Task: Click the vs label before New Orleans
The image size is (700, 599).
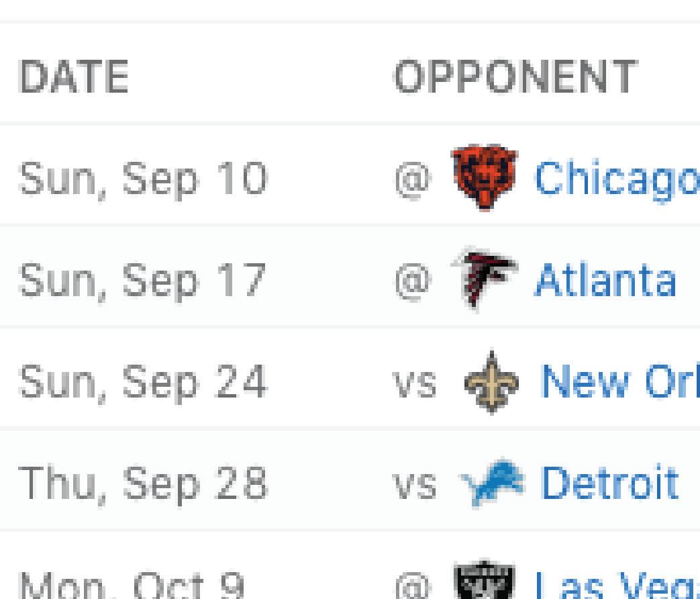Action: pyautogui.click(x=414, y=385)
